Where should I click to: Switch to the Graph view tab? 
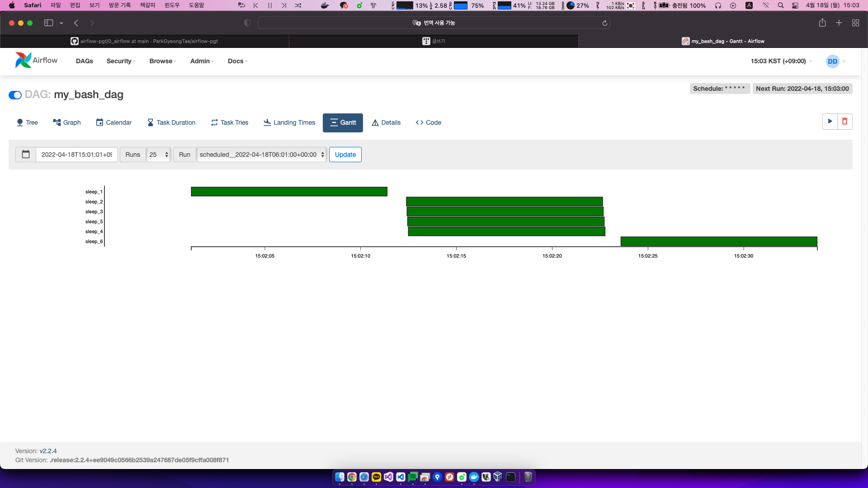[67, 122]
